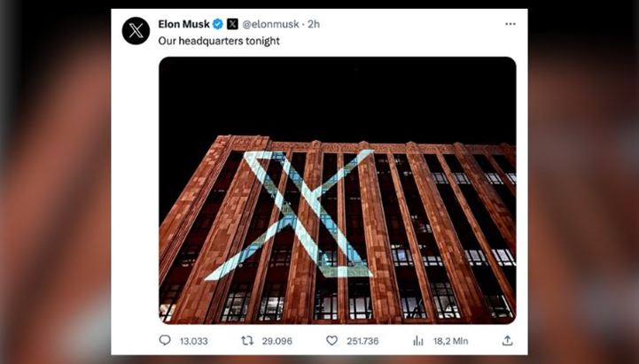The image size is (639, 364).
Task: Click the 18,2 Mln views count
Action: [449, 340]
